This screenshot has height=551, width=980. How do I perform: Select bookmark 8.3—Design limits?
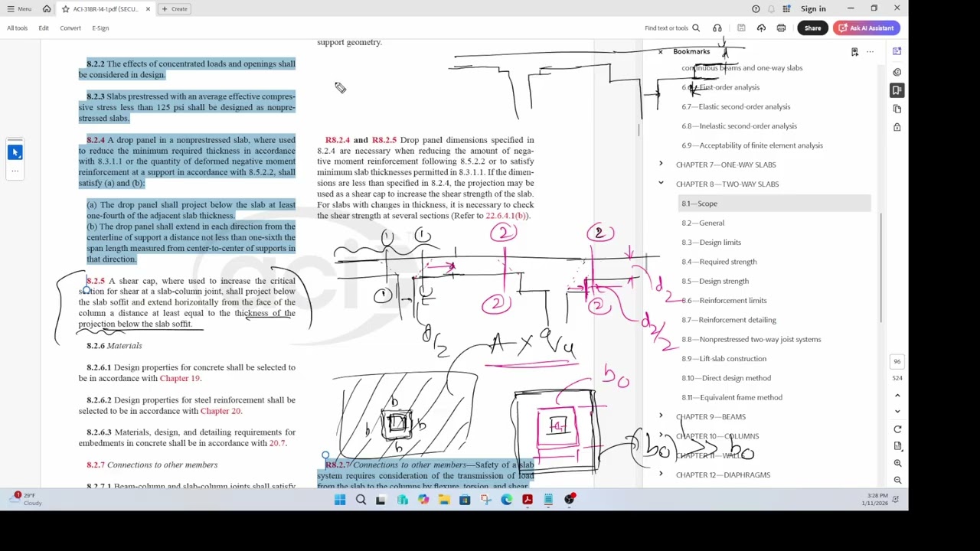click(x=711, y=242)
